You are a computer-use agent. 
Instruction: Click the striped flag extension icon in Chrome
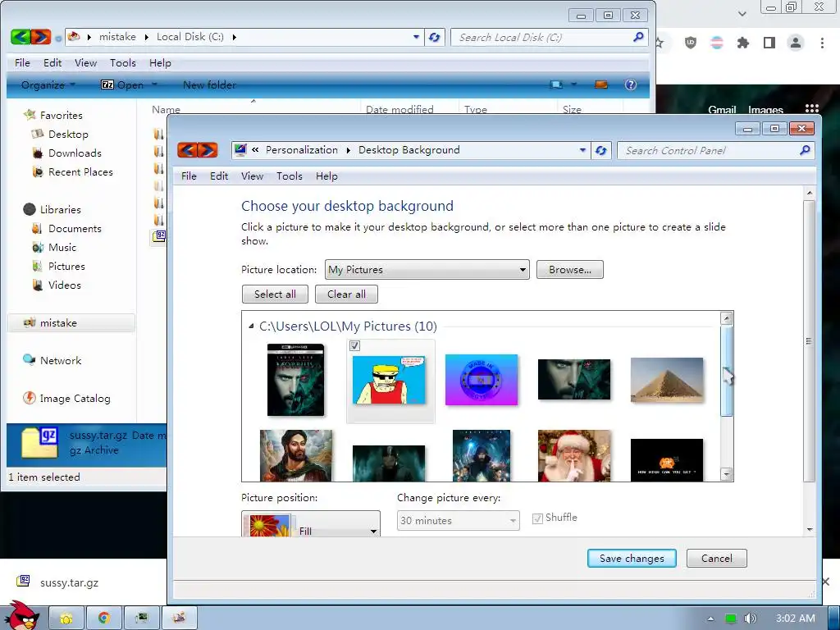717,43
